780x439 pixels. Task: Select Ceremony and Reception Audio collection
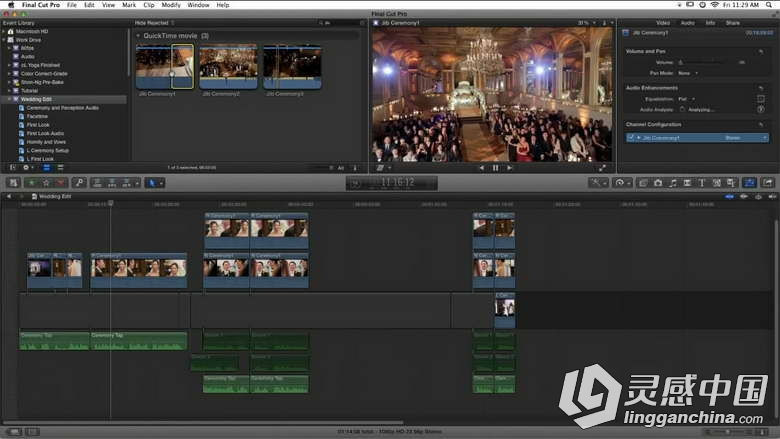pos(62,108)
